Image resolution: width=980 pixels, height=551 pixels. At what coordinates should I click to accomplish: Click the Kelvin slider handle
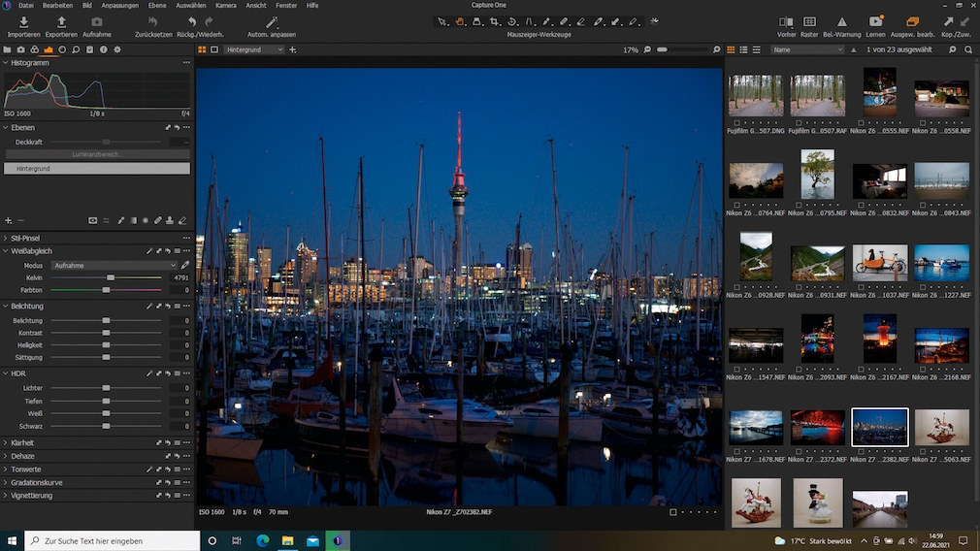point(111,277)
